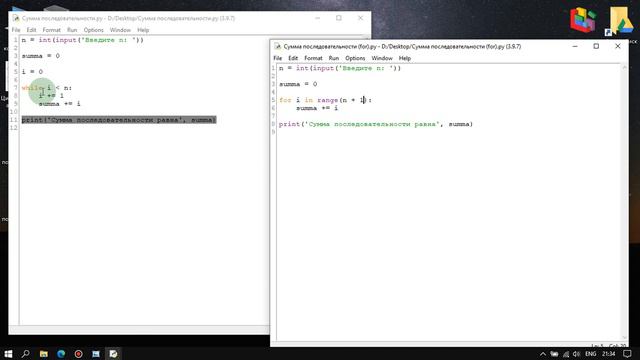Click 'summa = 0' in the (for).py window

point(298,84)
